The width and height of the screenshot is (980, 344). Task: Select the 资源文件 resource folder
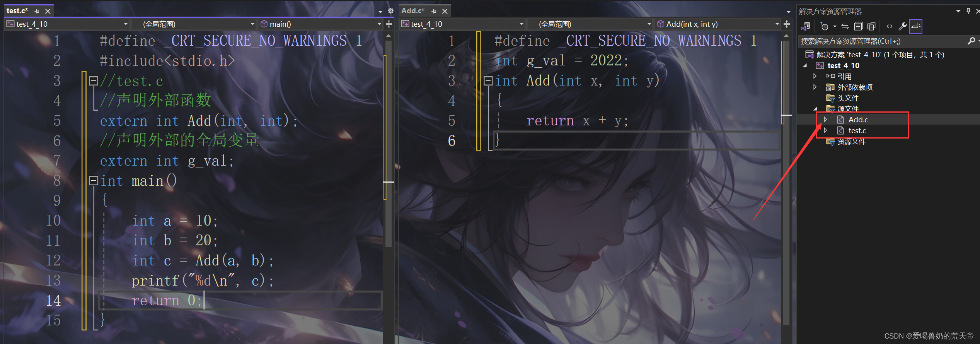846,142
